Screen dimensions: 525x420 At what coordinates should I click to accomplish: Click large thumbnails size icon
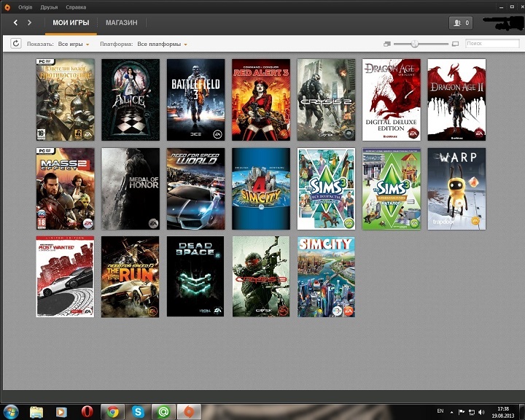pos(455,44)
